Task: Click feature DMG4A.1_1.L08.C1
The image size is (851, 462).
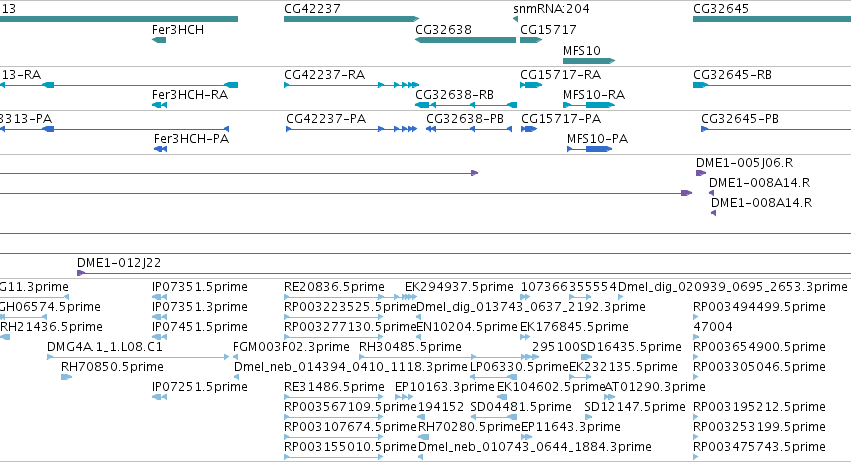Action: coord(105,347)
